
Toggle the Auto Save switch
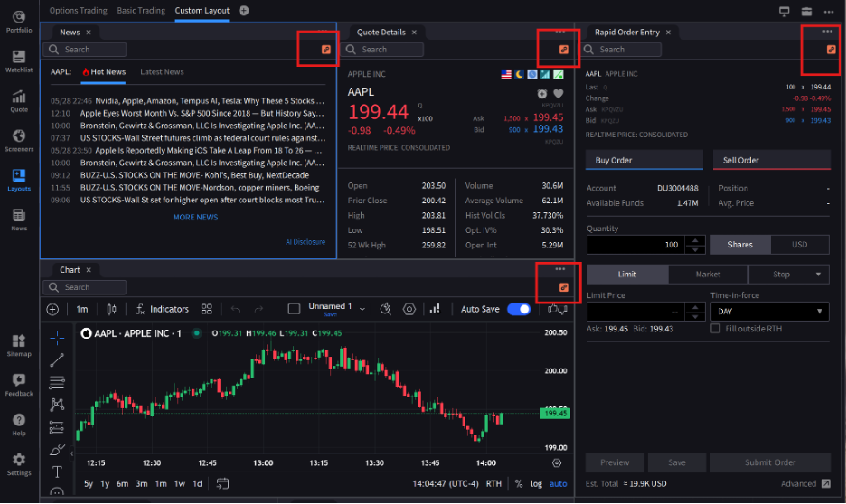pyautogui.click(x=519, y=309)
